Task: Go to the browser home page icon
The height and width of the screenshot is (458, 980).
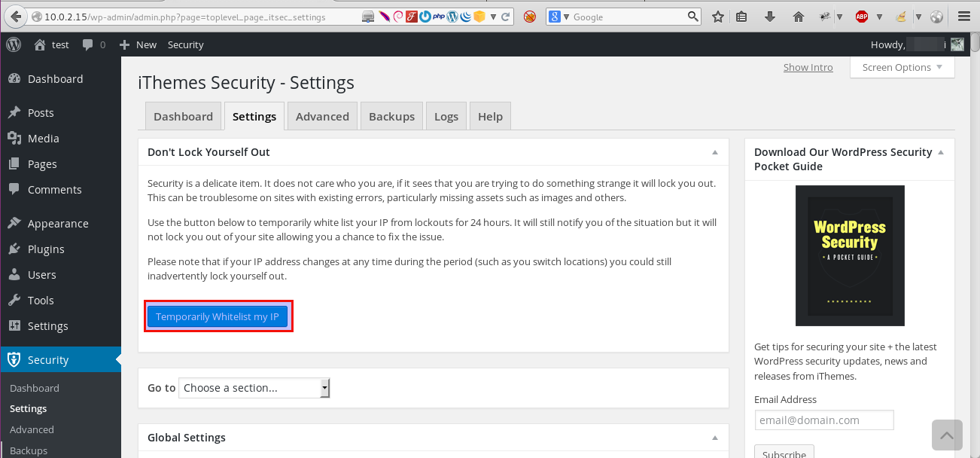Action: coord(799,17)
